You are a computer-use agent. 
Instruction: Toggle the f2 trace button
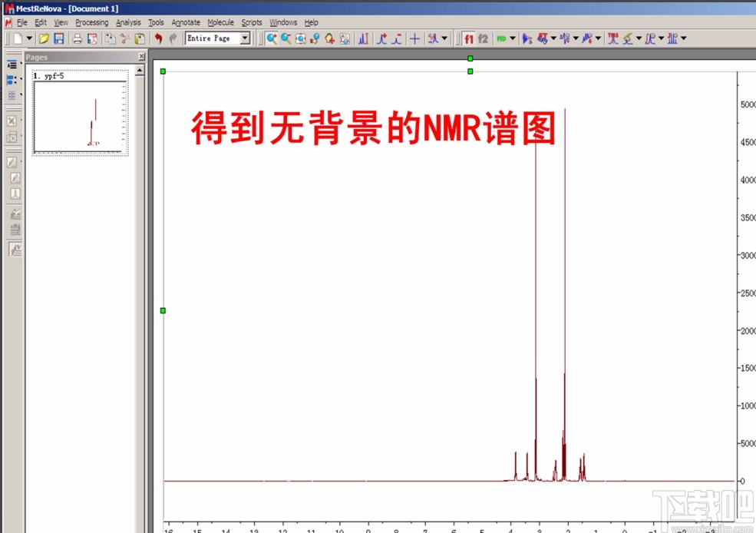click(x=484, y=38)
